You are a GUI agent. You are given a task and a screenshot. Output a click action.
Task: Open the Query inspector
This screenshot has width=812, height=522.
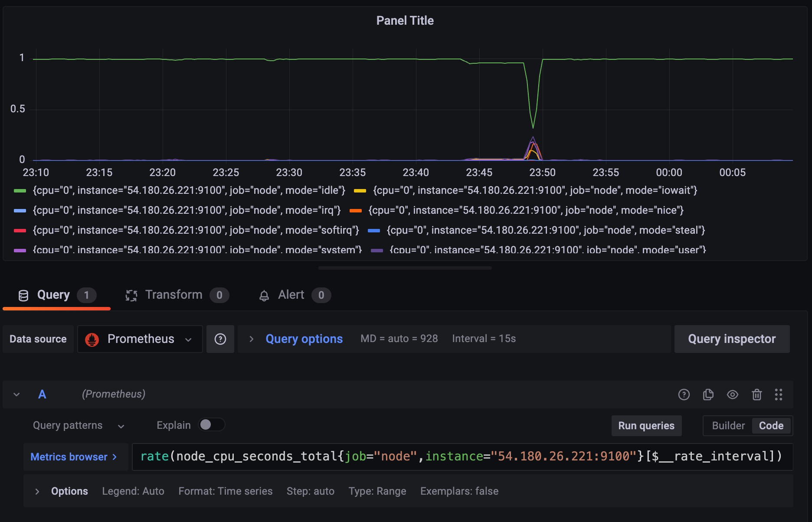click(x=732, y=339)
